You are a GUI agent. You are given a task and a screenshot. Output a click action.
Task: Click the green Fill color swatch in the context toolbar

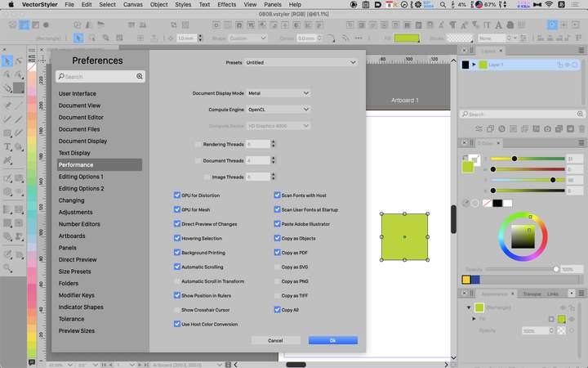pyautogui.click(x=407, y=38)
